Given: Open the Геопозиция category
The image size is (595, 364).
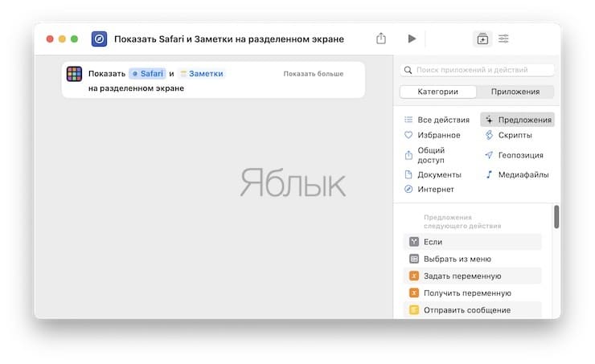Looking at the screenshot, I should coord(514,155).
